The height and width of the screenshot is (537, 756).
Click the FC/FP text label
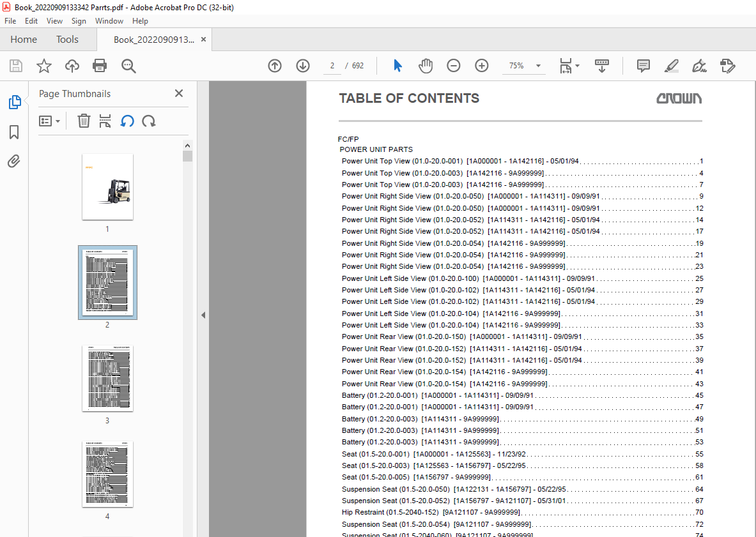tap(348, 139)
